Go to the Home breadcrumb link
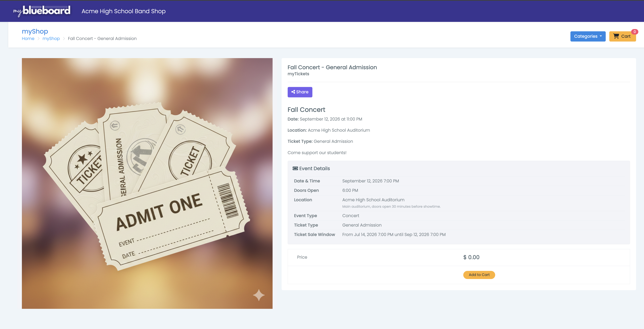 click(x=28, y=38)
